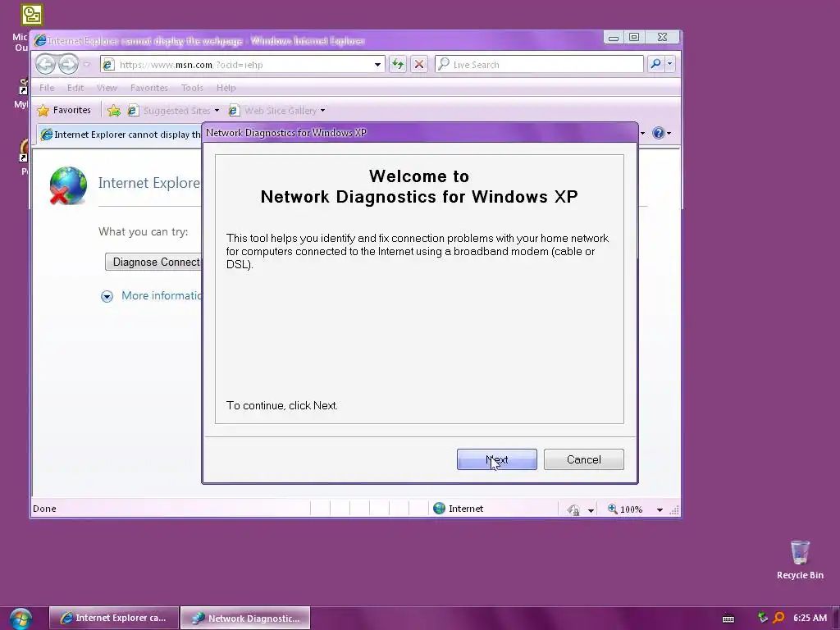Open the View menu
Image resolution: width=840 pixels, height=630 pixels.
(107, 88)
